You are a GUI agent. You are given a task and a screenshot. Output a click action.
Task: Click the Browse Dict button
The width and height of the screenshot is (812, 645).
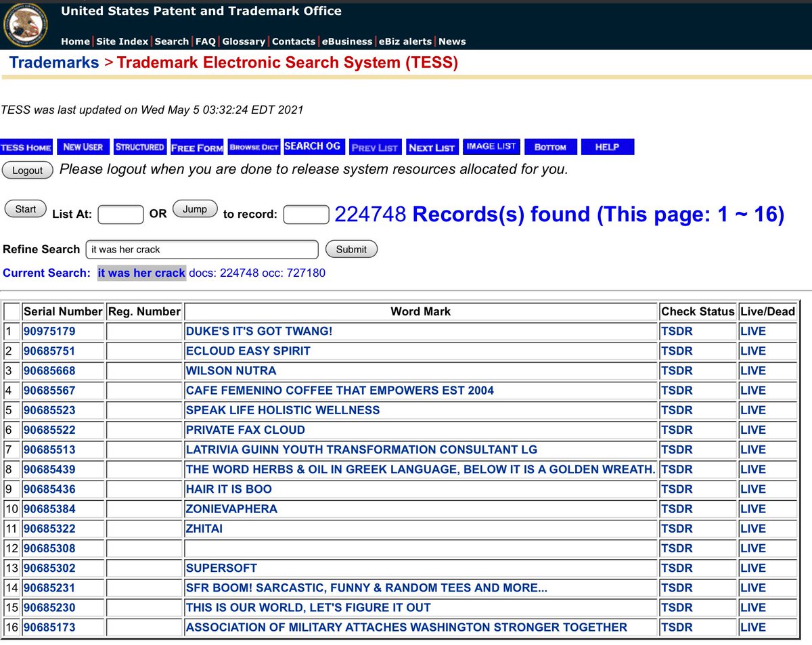(254, 147)
